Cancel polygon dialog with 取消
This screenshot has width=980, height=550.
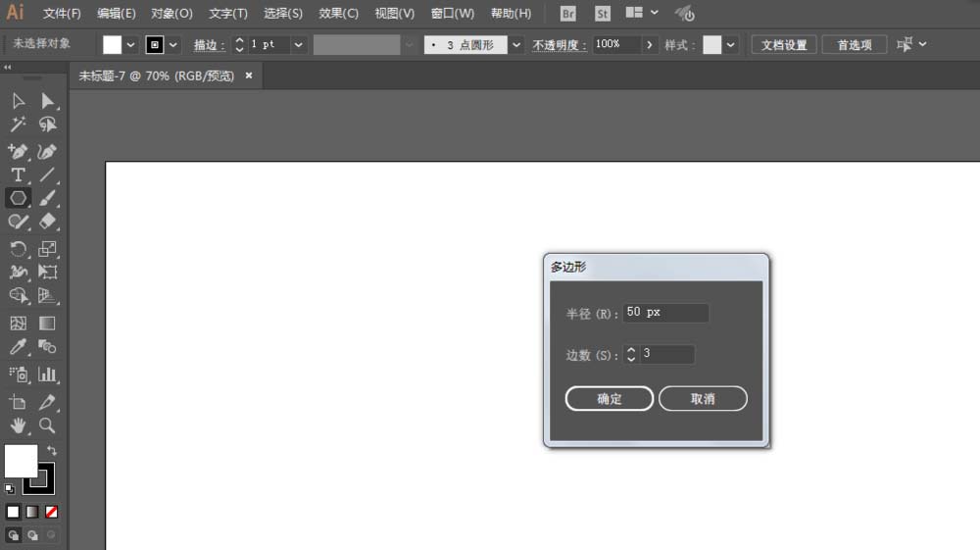point(703,399)
